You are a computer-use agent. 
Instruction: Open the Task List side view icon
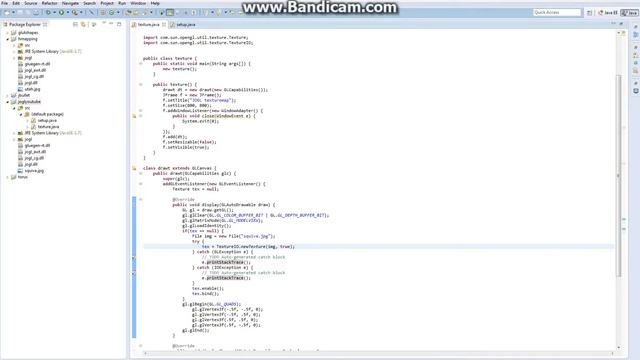(x=636, y=35)
